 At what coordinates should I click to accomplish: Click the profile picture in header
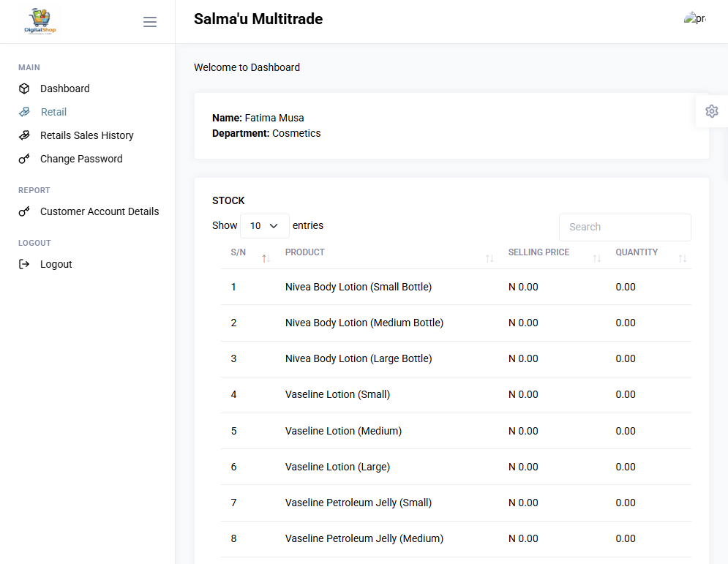tap(694, 18)
